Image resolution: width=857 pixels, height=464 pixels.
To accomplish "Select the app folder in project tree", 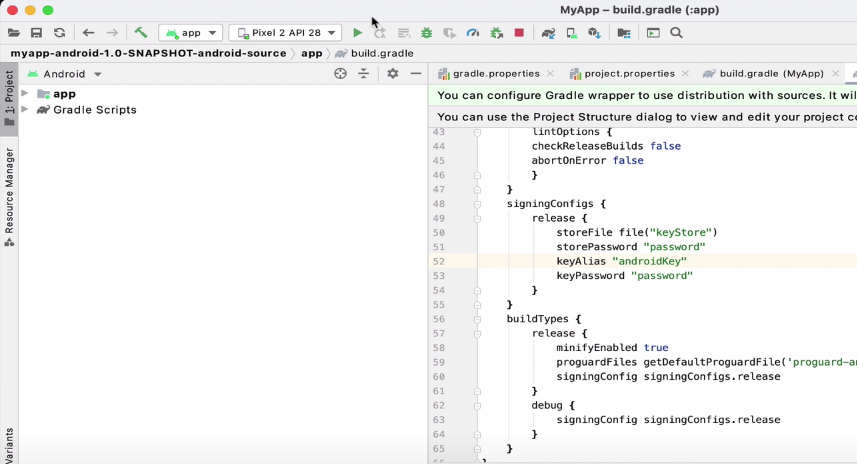I will pyautogui.click(x=64, y=93).
